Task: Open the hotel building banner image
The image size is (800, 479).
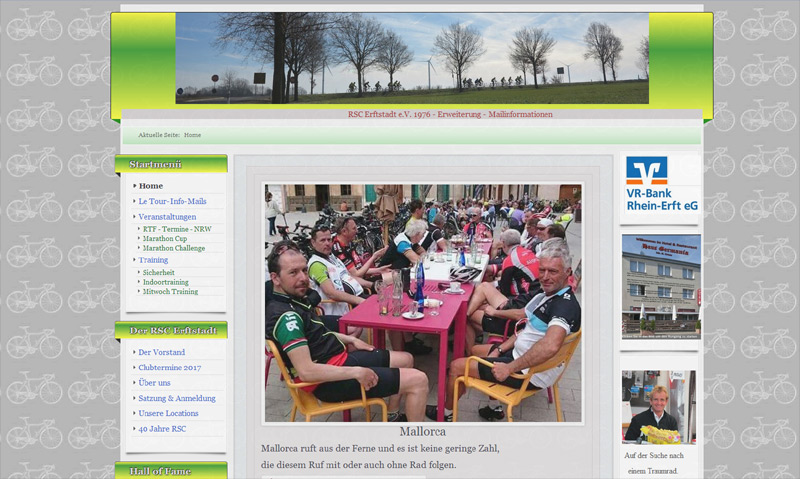Action: [661, 288]
